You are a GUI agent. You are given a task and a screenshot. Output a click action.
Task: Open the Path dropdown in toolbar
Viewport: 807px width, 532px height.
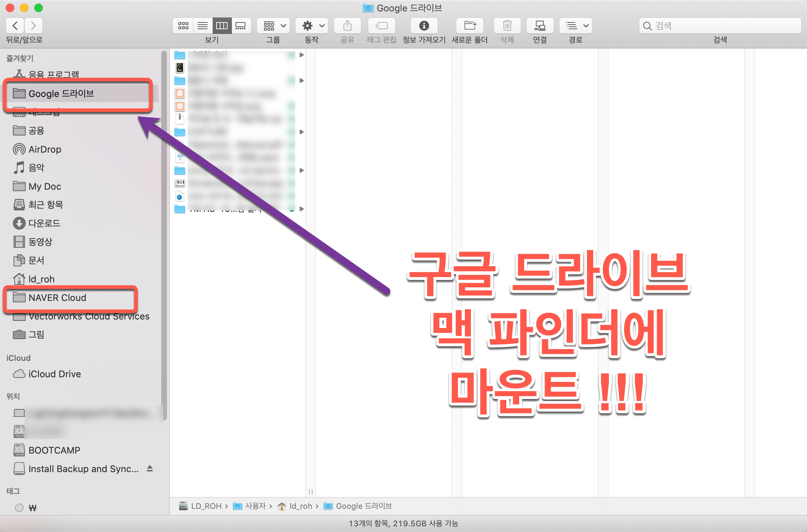coord(576,26)
